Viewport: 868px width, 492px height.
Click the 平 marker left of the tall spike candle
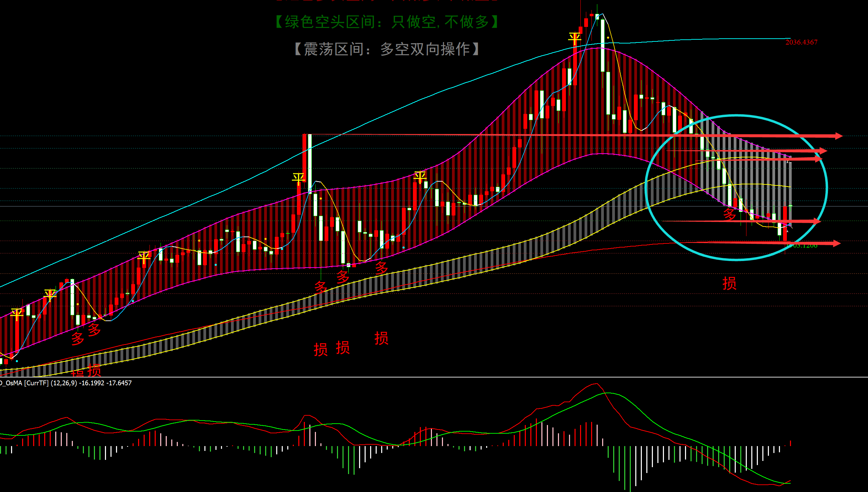[298, 179]
